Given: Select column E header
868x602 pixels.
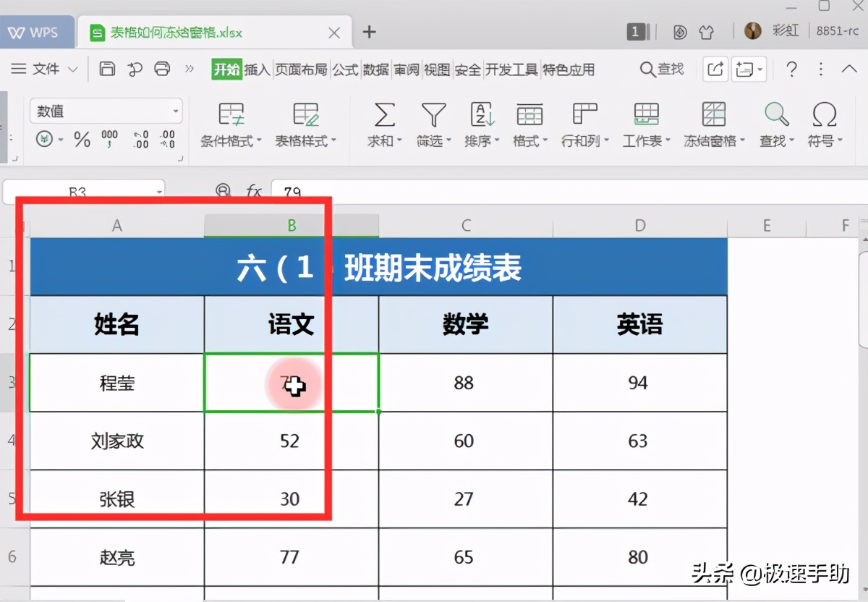Looking at the screenshot, I should tap(767, 226).
